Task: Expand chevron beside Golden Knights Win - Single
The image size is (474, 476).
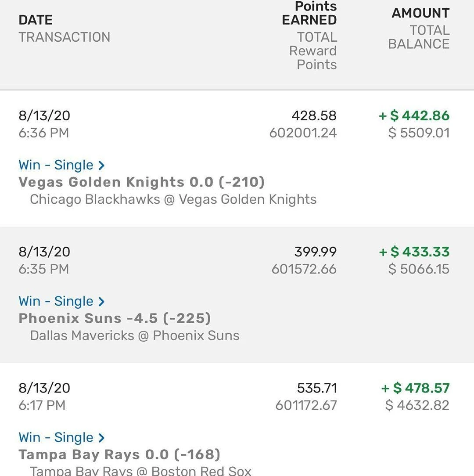Action: 101,166
